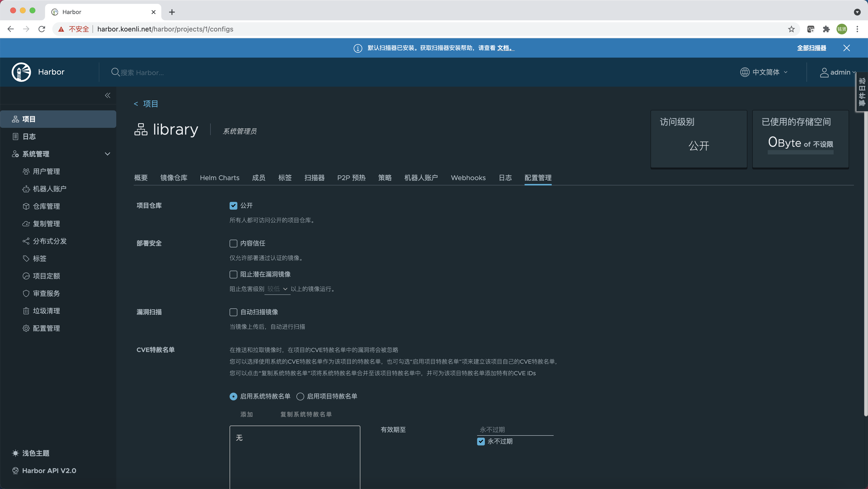Click the Robot Accounts (机器人账户) sidebar icon
The width and height of the screenshot is (868, 489).
26,189
